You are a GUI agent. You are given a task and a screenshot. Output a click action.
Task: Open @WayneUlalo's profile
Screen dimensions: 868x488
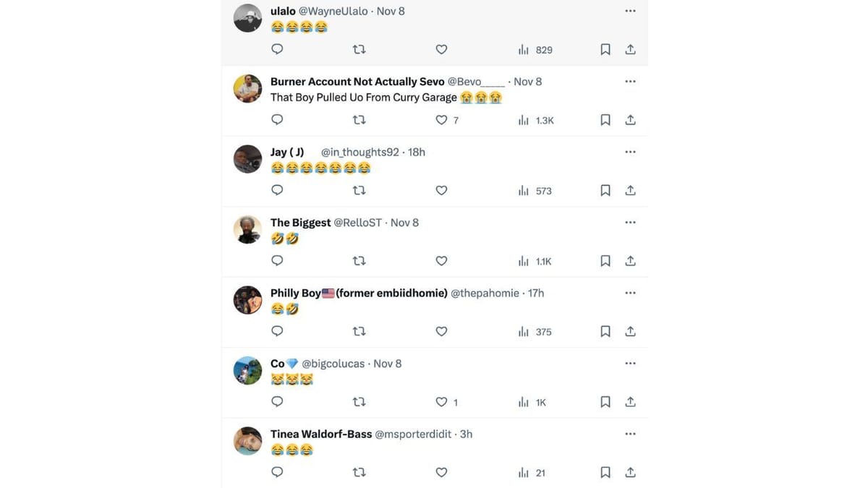click(x=332, y=10)
